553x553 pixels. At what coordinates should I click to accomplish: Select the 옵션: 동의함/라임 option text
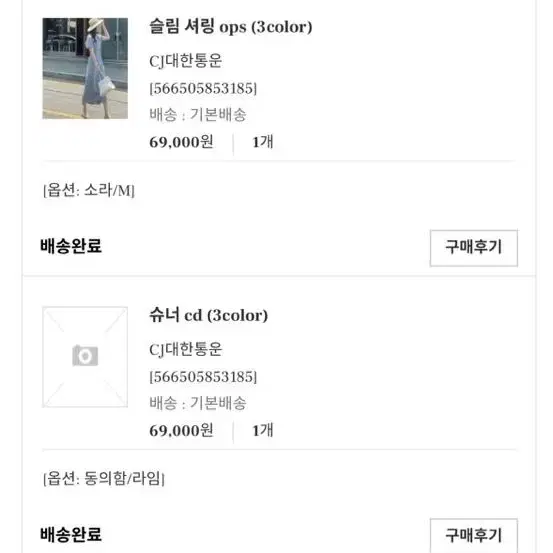104,479
